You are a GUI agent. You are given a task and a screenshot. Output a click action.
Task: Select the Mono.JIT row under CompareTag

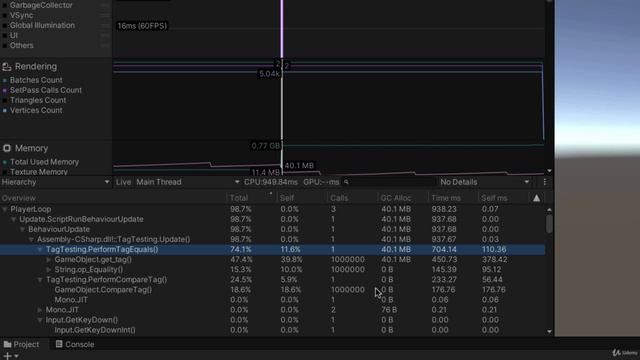pos(273,300)
